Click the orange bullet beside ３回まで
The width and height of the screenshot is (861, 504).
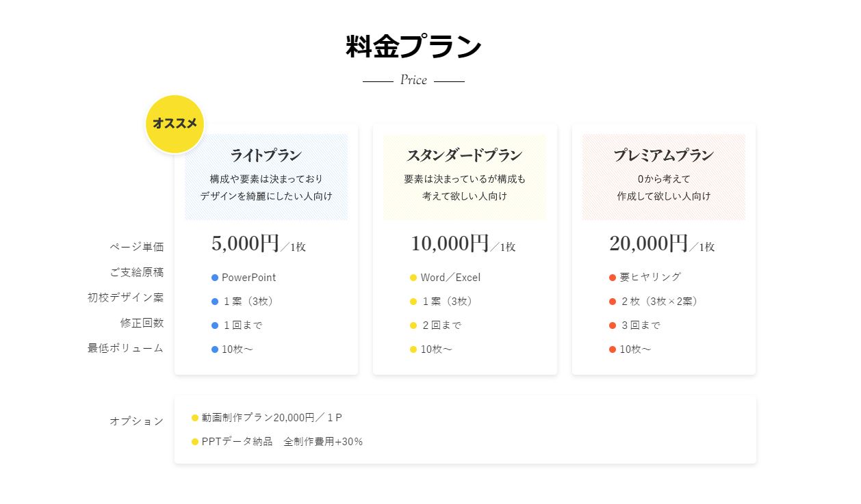click(613, 326)
